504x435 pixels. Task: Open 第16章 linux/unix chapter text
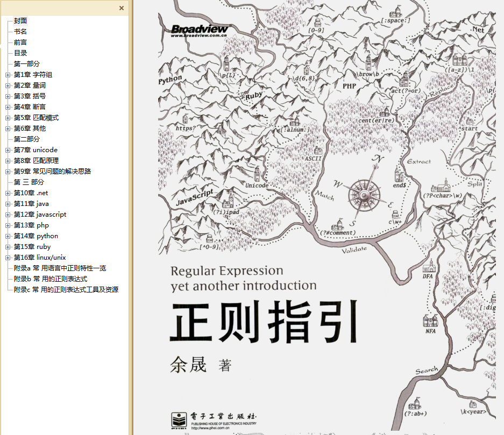[x=40, y=258]
